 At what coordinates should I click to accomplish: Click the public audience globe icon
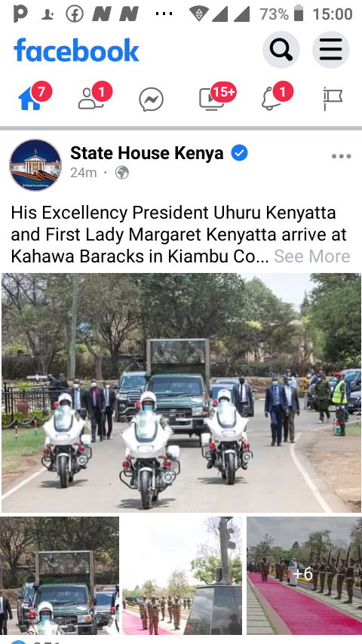122,173
